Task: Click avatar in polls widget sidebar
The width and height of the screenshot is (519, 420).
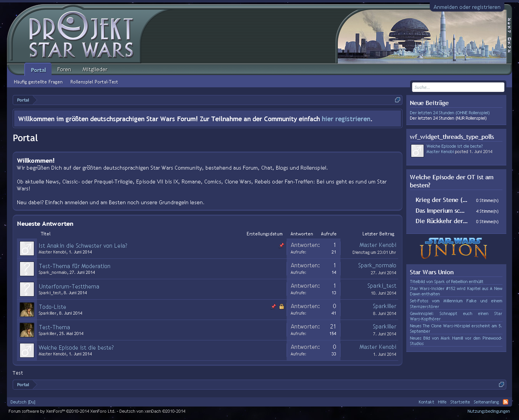Action: pyautogui.click(x=417, y=150)
